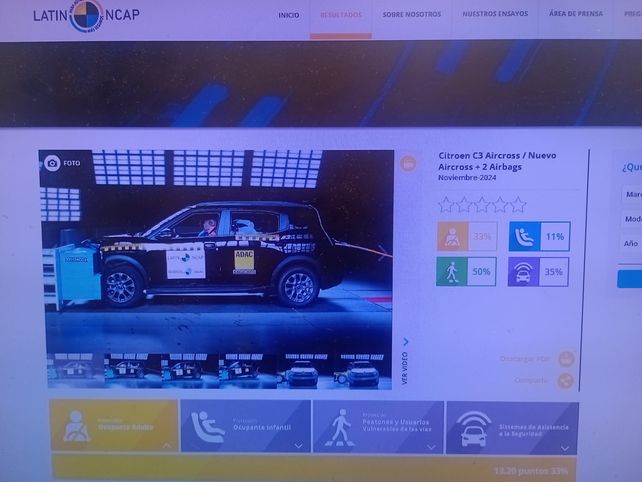Click the adult occupant 33% icon

pos(452,236)
